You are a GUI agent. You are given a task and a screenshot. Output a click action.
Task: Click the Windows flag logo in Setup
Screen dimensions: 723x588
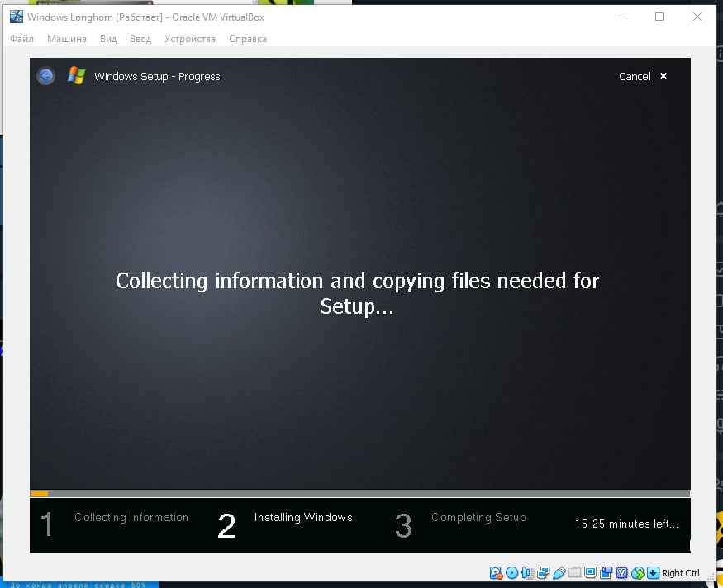click(77, 75)
